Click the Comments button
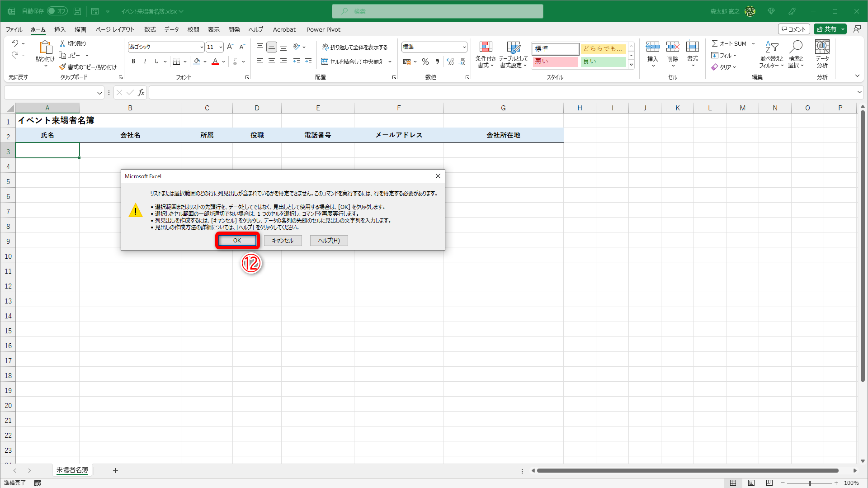The image size is (868, 488). 794,29
